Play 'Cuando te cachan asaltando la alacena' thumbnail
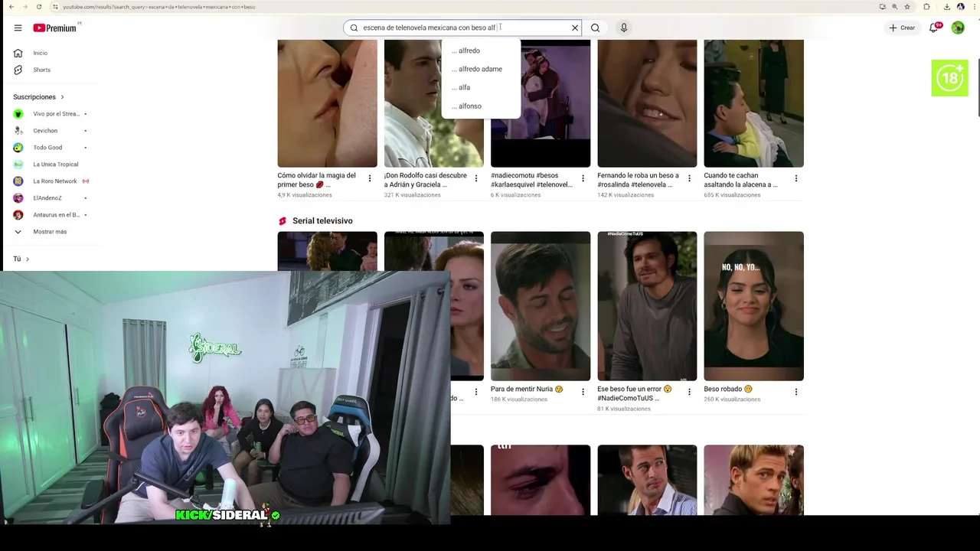Viewport: 980px width, 551px height. [753, 103]
